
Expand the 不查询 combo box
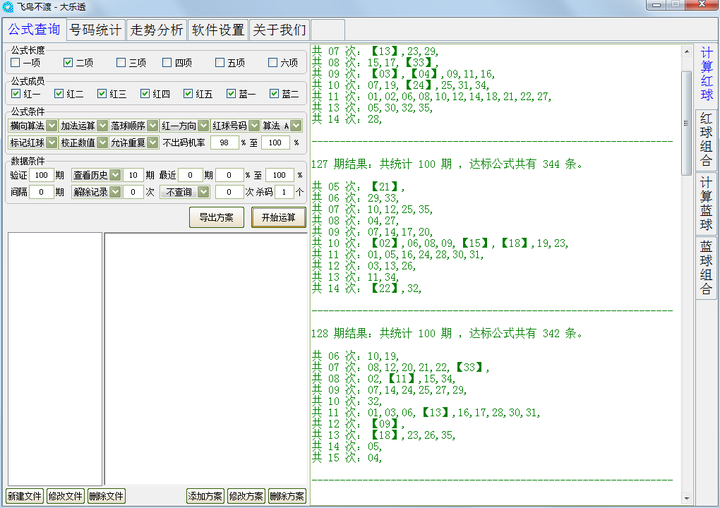[x=203, y=191]
